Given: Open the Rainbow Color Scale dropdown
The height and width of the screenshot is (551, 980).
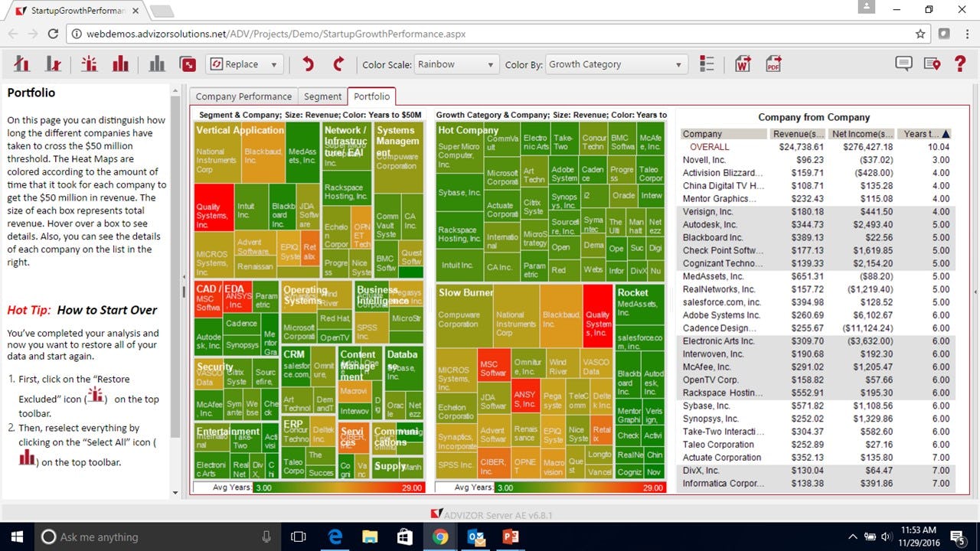Looking at the screenshot, I should click(x=456, y=64).
